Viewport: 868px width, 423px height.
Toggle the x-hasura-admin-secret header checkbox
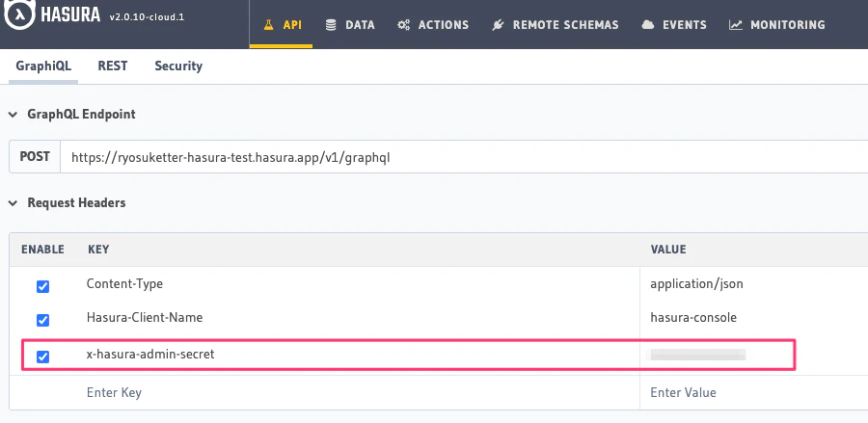(x=42, y=357)
